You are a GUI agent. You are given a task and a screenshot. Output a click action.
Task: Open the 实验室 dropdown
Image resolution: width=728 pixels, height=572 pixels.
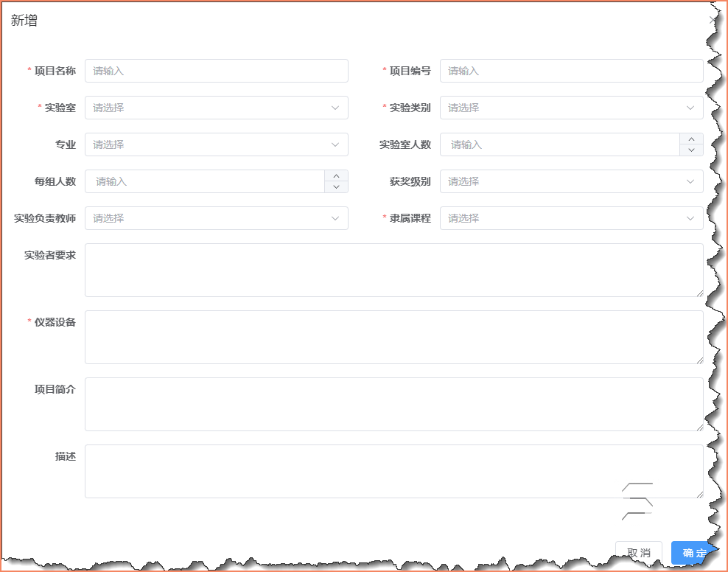(217, 108)
